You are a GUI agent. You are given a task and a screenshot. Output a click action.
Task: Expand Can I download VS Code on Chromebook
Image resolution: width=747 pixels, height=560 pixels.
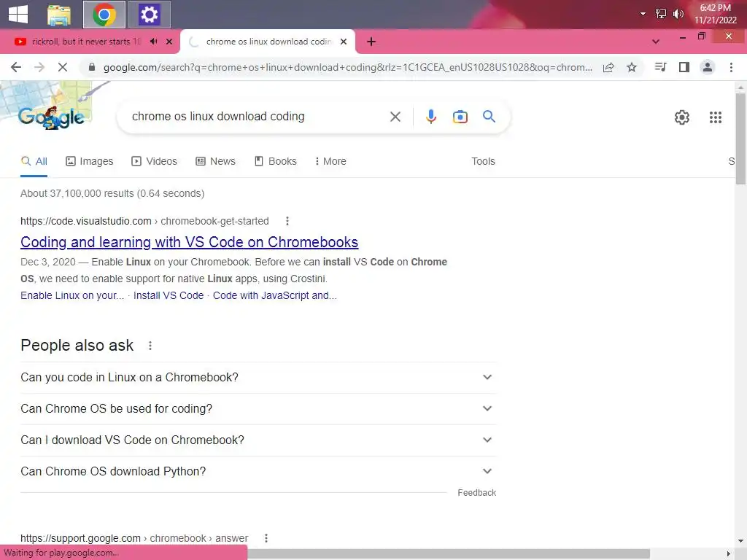tap(258, 440)
